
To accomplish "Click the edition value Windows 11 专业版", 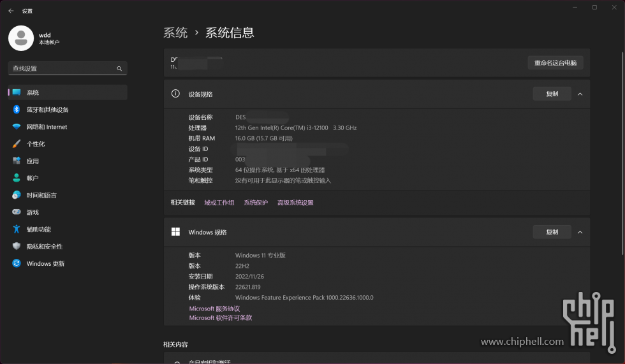I will coord(260,255).
